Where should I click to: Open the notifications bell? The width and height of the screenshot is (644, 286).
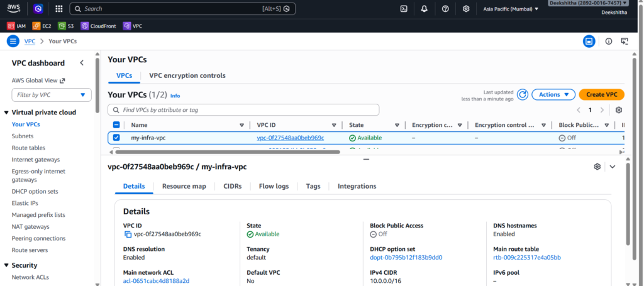[425, 9]
